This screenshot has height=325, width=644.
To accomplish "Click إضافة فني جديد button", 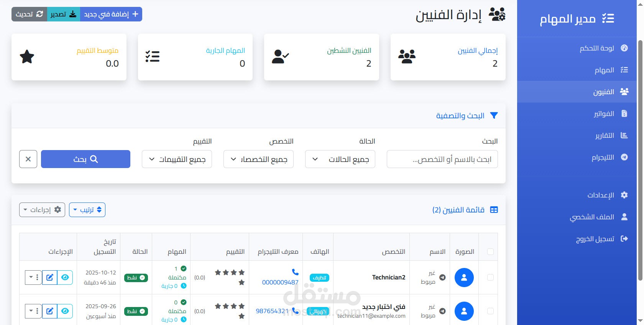I will click(111, 14).
